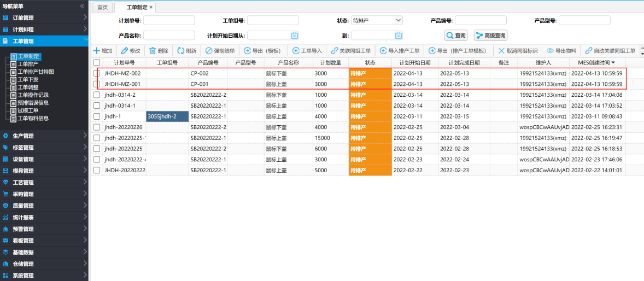Click the 计划排程 sidebar icon

point(6,30)
